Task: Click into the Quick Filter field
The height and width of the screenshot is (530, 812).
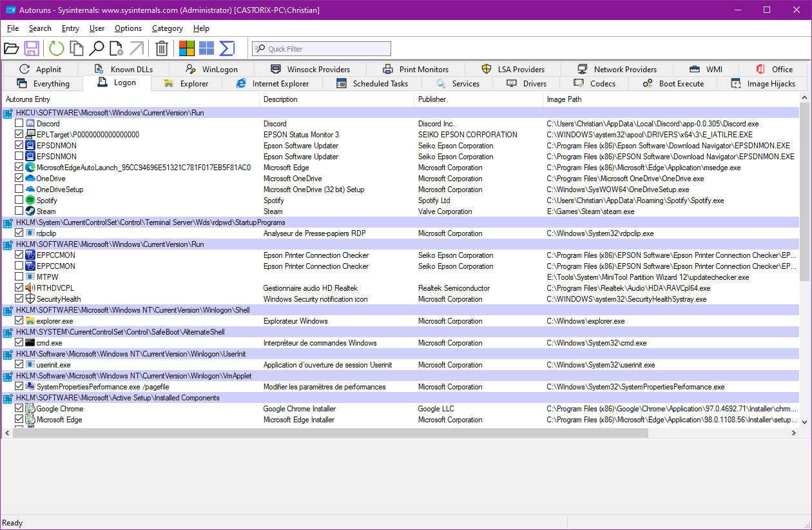Action: pyautogui.click(x=321, y=48)
